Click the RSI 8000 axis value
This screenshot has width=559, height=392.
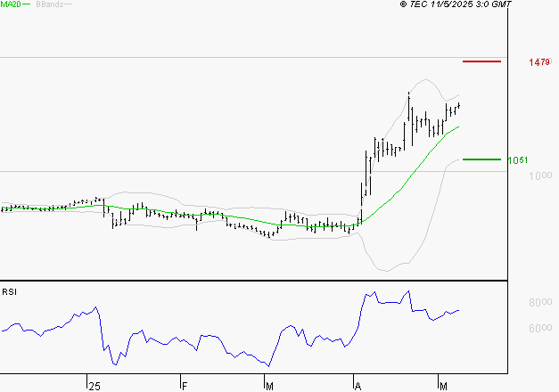pyautogui.click(x=540, y=302)
